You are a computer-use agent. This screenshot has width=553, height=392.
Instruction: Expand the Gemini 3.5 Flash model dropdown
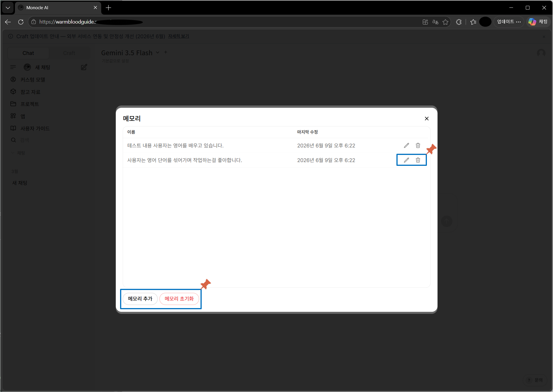pos(157,53)
